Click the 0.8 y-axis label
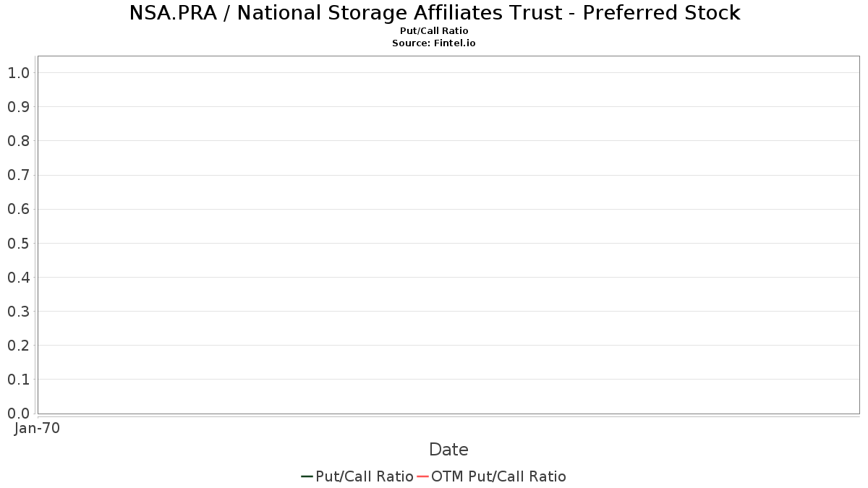This screenshot has width=868, height=488. coord(19,140)
